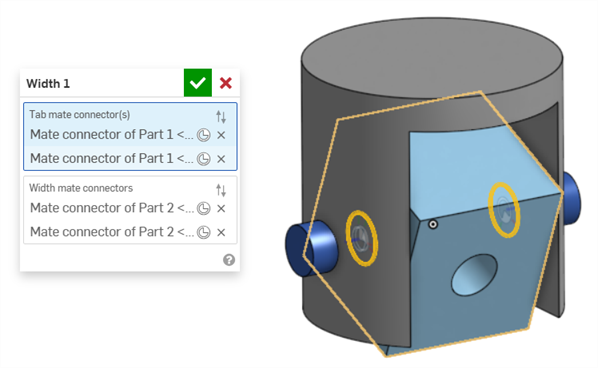Select first Part 2 mate connector entry
598x368 pixels.
[112, 208]
